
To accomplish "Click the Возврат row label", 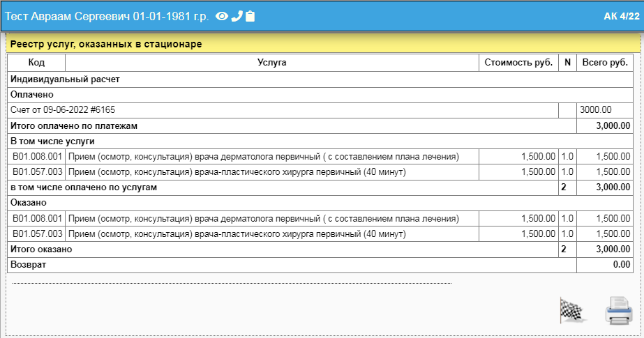I will (28, 265).
